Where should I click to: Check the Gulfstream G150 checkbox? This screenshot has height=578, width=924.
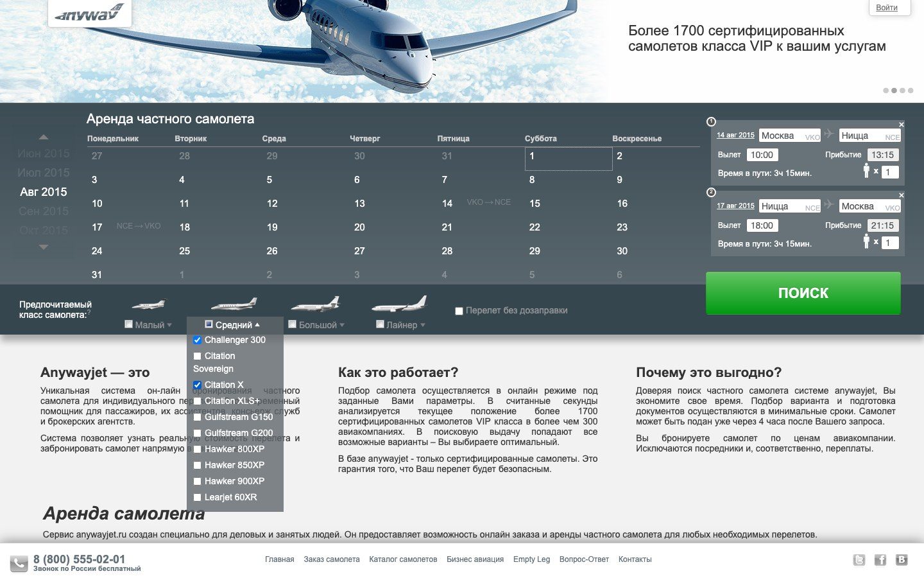coord(198,417)
